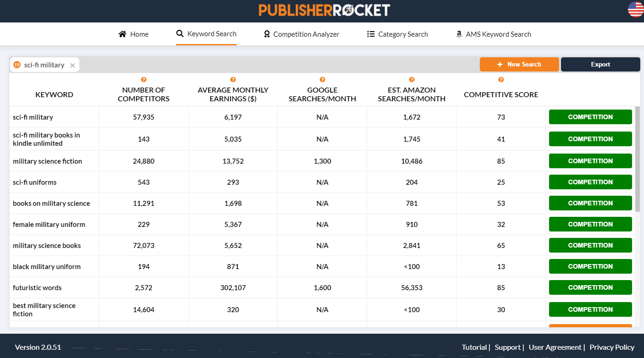Close the sci-fi military search tab
This screenshot has height=358, width=644.
coord(72,66)
